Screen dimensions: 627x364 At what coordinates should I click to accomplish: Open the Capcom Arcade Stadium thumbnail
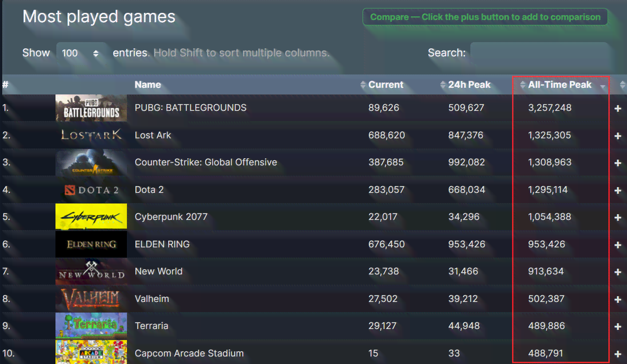[x=91, y=352]
